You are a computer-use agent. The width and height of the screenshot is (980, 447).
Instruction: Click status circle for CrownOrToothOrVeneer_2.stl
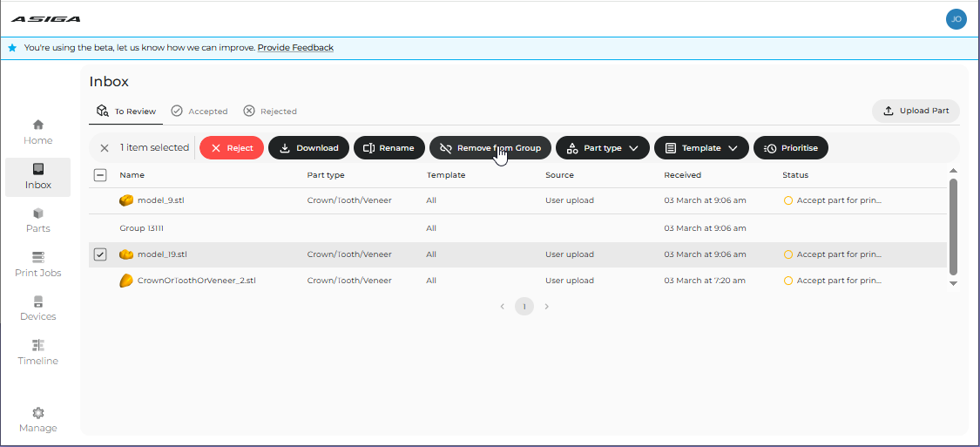788,281
